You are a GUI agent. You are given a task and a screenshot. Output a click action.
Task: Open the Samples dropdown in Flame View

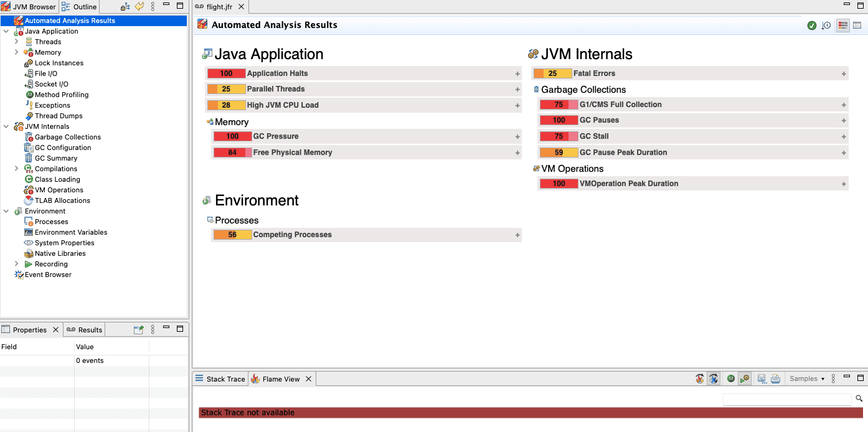(807, 378)
